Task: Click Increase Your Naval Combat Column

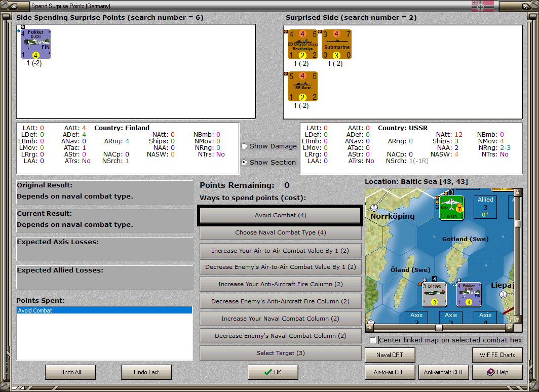Action: 280,319
